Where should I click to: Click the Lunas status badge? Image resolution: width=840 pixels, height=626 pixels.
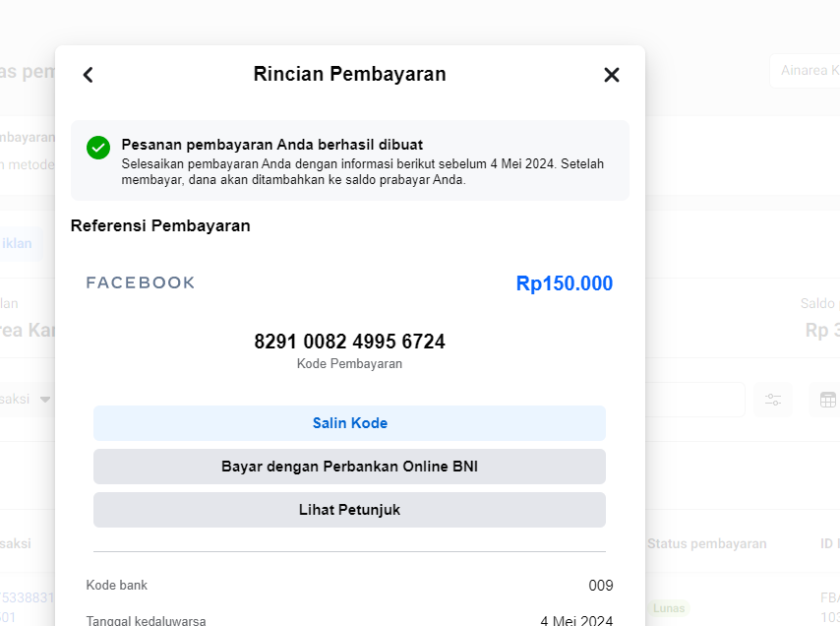click(x=669, y=608)
